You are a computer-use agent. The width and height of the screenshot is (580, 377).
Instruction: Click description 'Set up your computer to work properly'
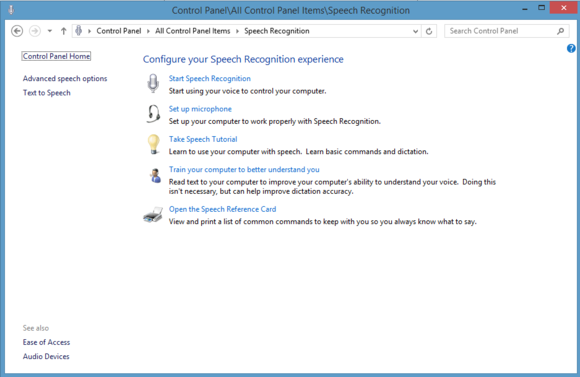click(274, 121)
